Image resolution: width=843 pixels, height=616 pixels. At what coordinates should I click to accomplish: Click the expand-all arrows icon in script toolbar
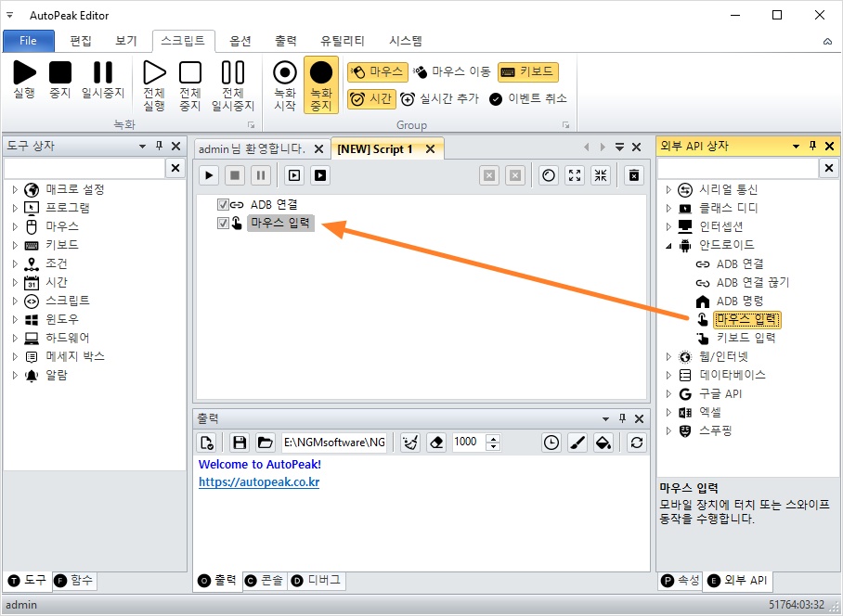(x=575, y=175)
